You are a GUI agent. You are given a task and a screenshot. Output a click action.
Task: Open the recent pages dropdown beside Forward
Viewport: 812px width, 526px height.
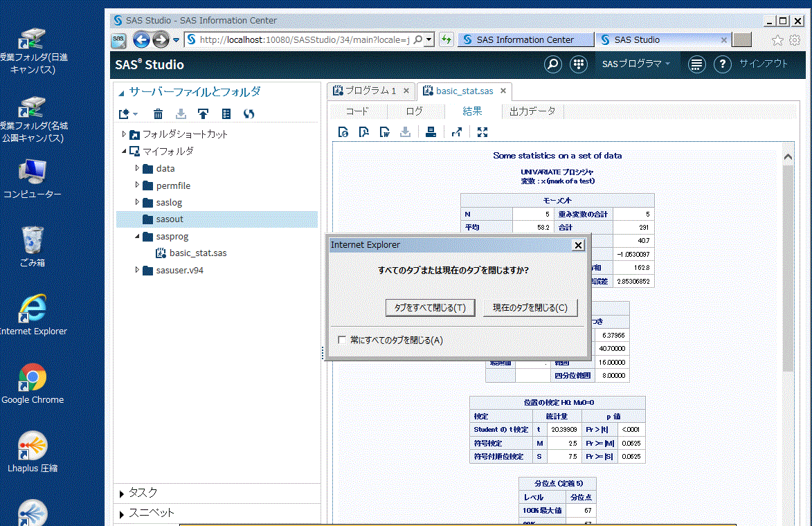point(176,40)
